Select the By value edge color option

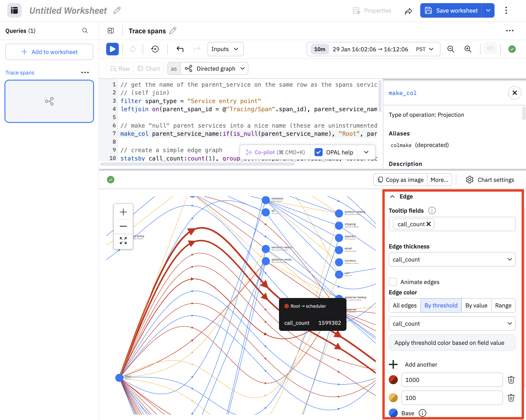click(x=476, y=305)
